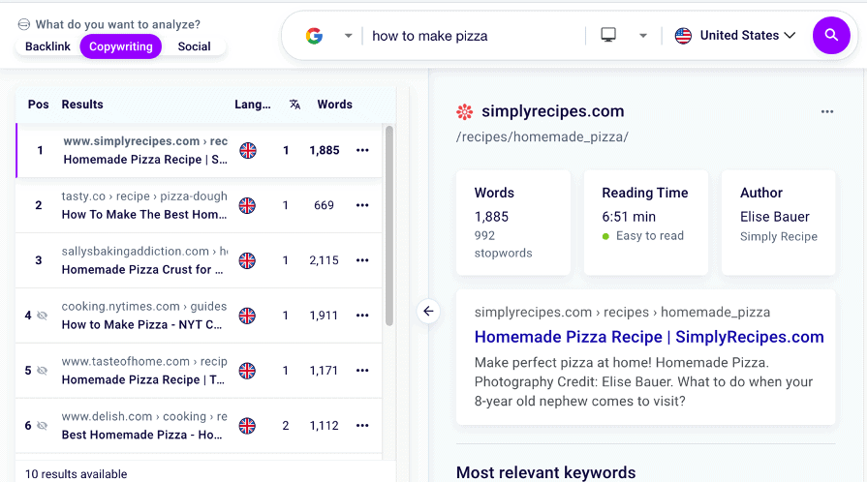Select the Copywriting analysis tab
The image size is (868, 482).
(x=121, y=46)
